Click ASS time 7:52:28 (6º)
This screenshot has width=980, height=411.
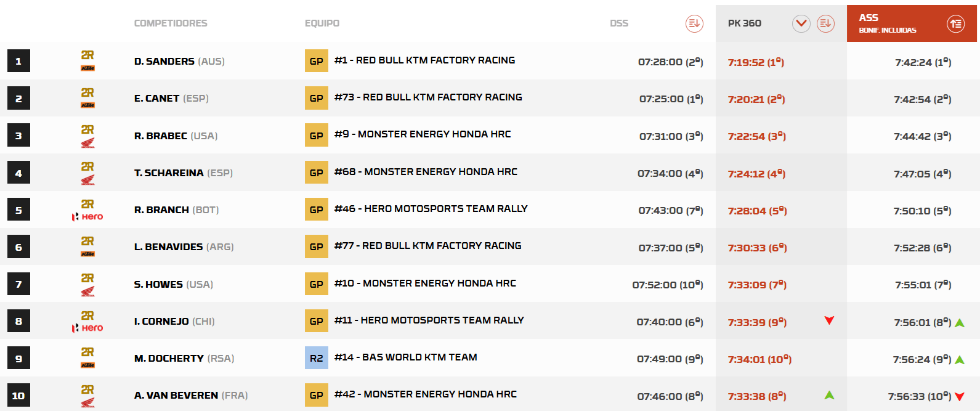923,248
